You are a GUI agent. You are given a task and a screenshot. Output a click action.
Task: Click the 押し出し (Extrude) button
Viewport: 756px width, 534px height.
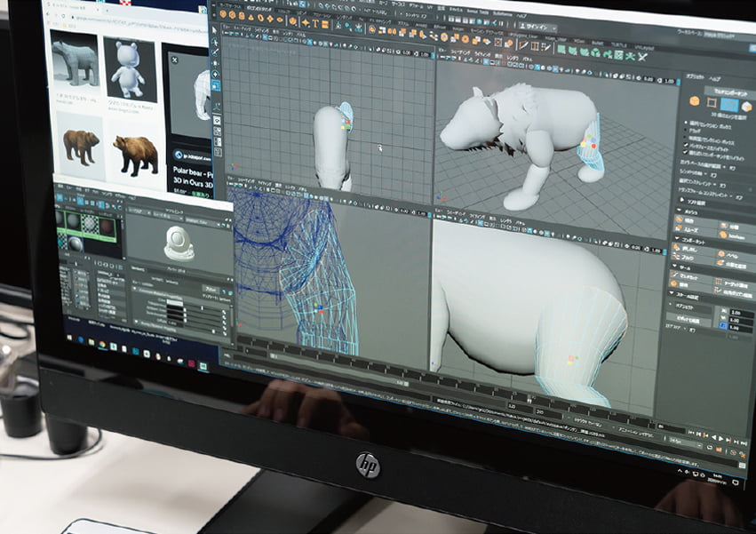[x=693, y=249]
